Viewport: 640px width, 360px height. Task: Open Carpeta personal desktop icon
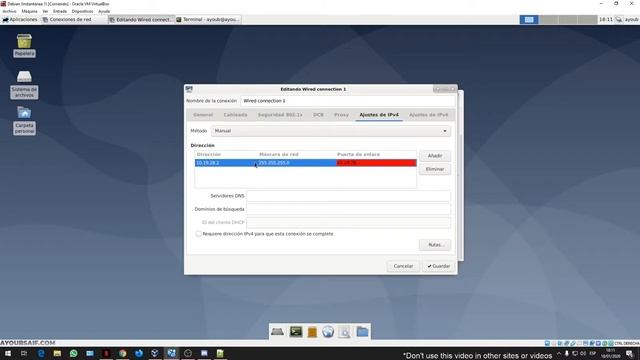(24, 120)
